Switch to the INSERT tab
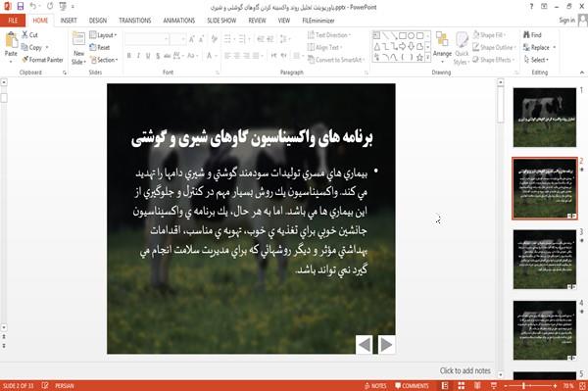This screenshot has width=588, height=391. pyautogui.click(x=69, y=21)
